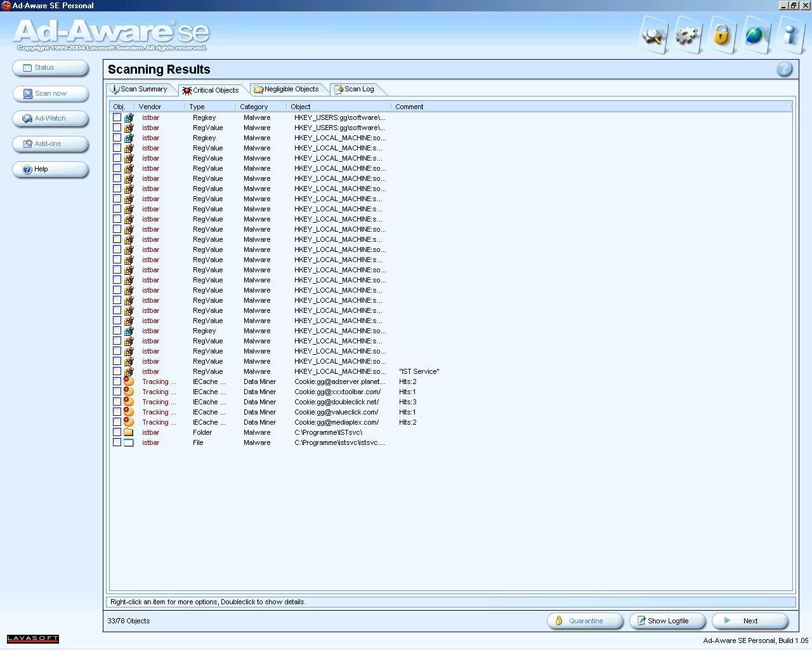Open Ad-Watch from the sidebar
This screenshot has height=650, width=812.
(x=50, y=119)
